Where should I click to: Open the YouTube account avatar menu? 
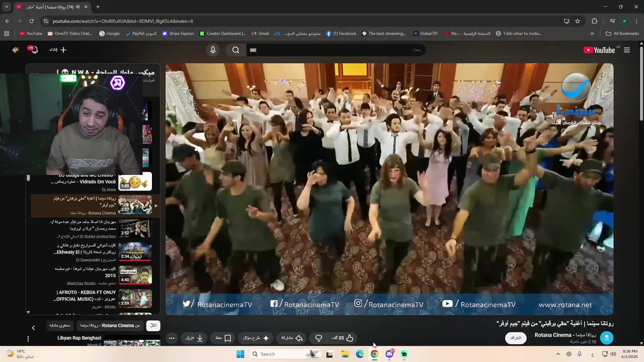16,50
